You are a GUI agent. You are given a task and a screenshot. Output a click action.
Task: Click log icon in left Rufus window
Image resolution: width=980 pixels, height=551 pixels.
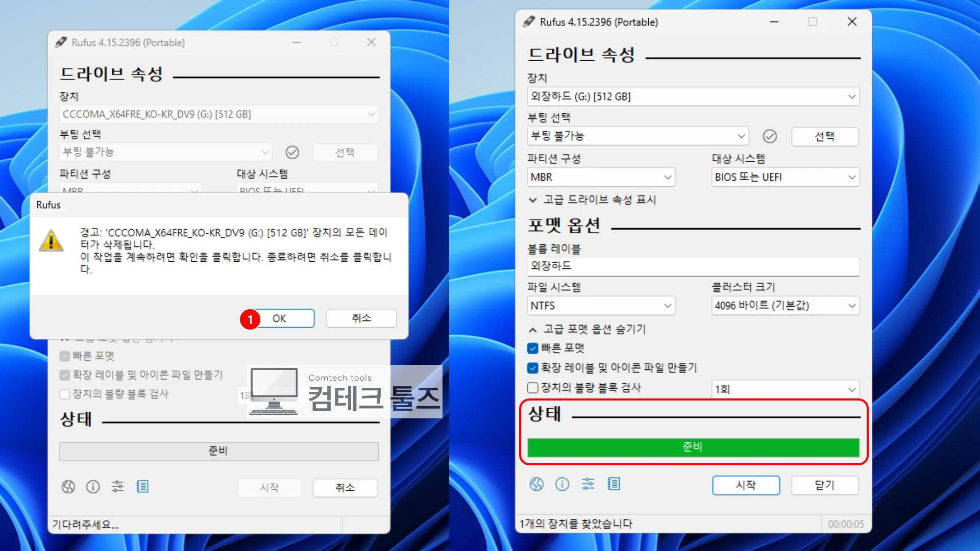(142, 487)
